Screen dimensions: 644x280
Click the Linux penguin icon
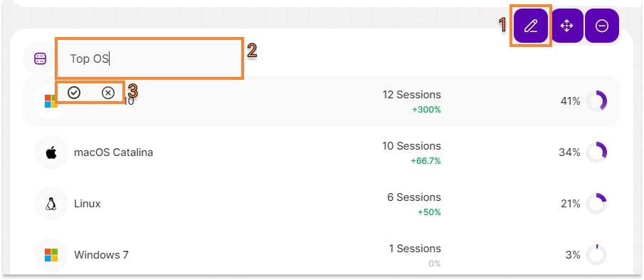(51, 204)
